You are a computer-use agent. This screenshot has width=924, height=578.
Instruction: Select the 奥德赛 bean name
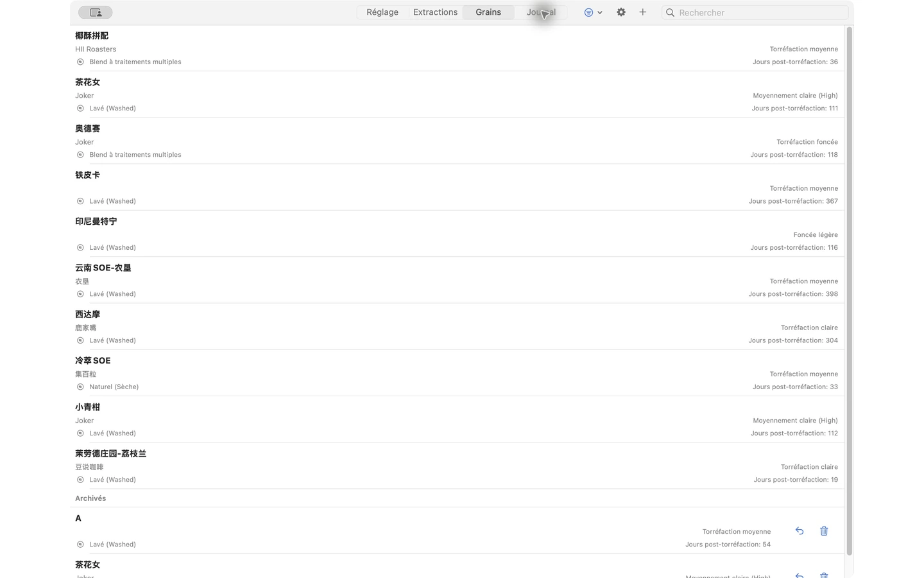(x=87, y=128)
